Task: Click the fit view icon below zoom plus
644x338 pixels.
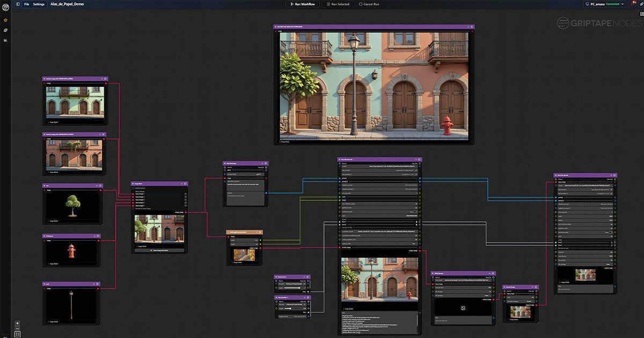Action: 17,333
